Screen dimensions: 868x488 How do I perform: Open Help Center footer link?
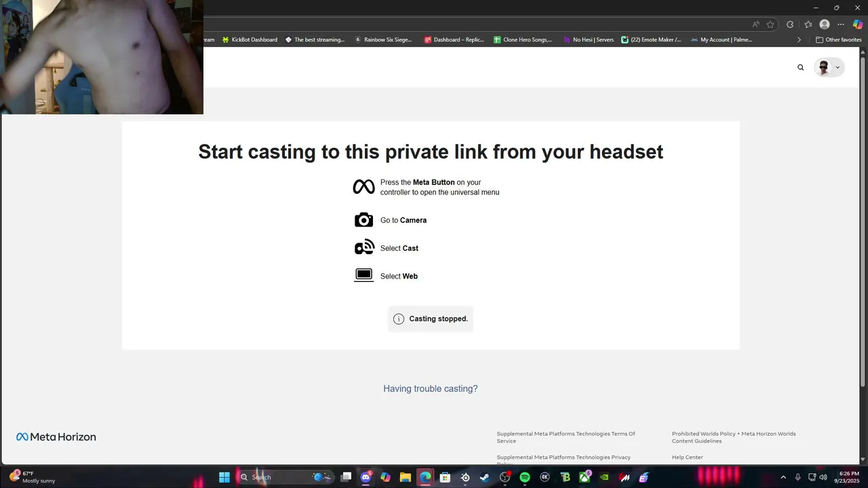pos(688,457)
